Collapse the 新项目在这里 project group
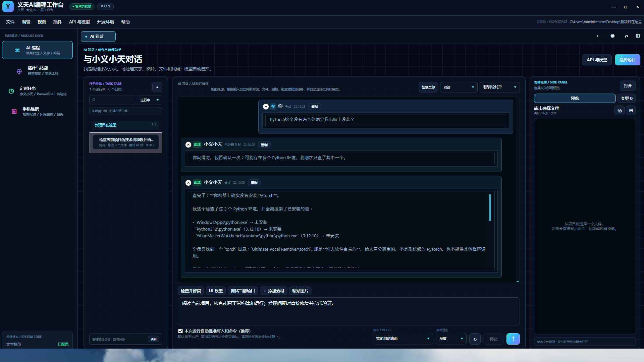644x362 pixels. point(125,125)
